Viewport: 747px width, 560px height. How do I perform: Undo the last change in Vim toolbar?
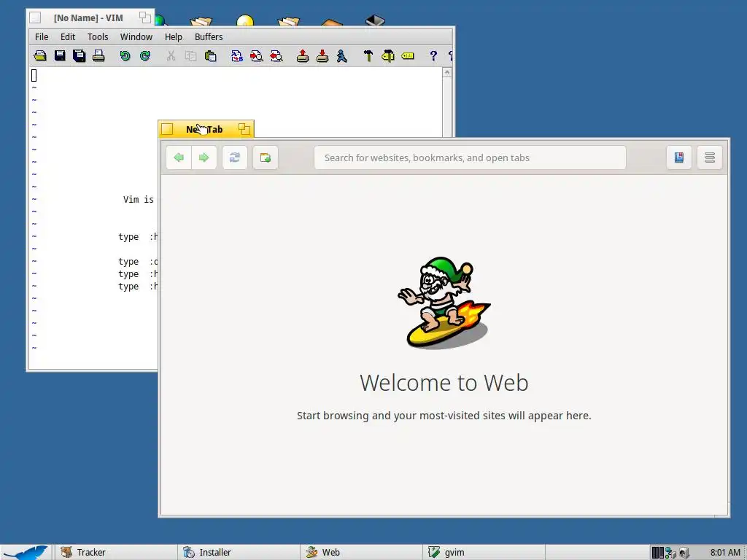pyautogui.click(x=125, y=56)
